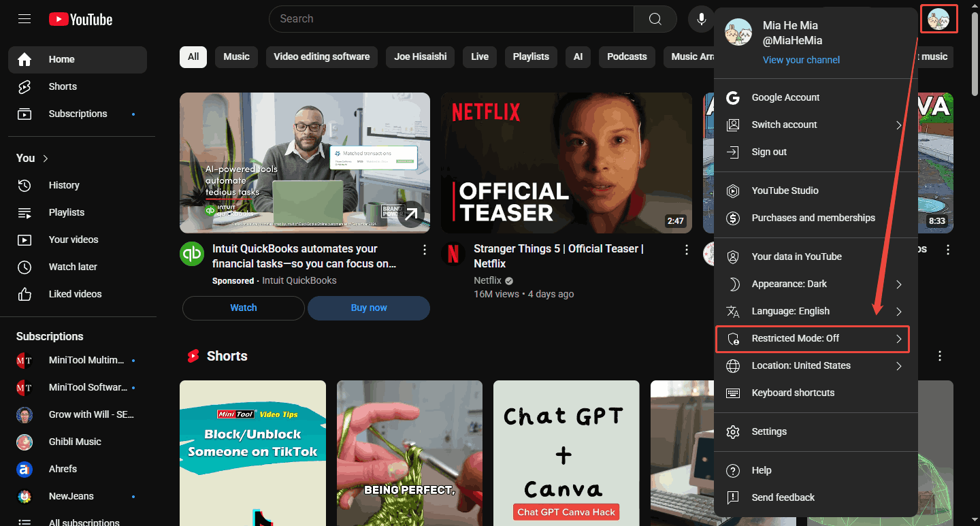This screenshot has width=980, height=526.
Task: Open Help from the account menu
Action: (816, 470)
